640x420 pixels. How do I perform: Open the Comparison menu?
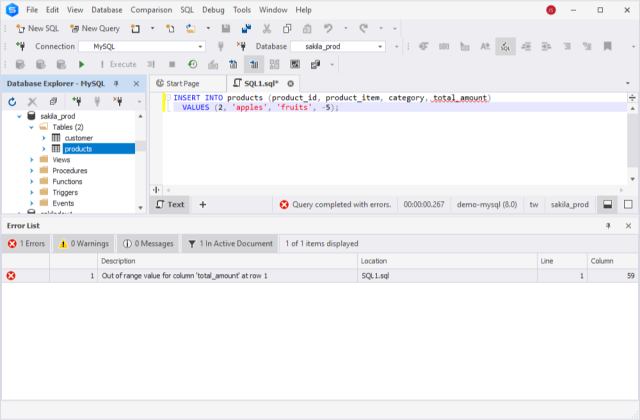tap(150, 9)
